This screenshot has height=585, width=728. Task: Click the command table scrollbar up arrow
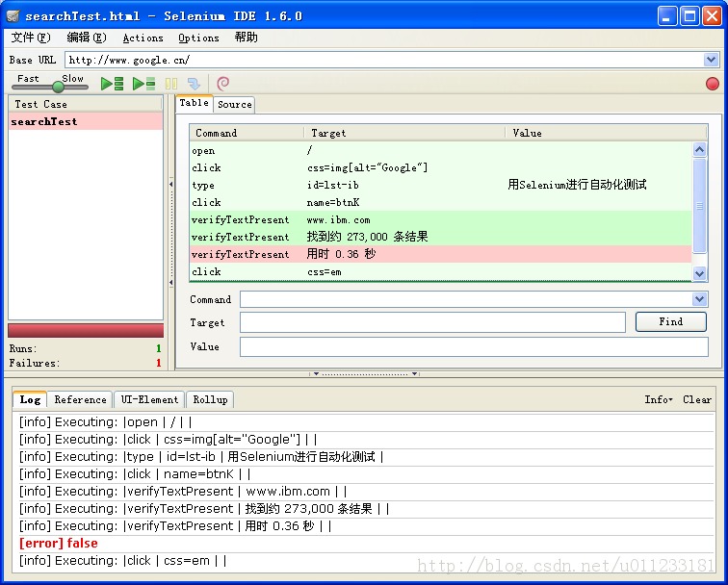click(700, 150)
